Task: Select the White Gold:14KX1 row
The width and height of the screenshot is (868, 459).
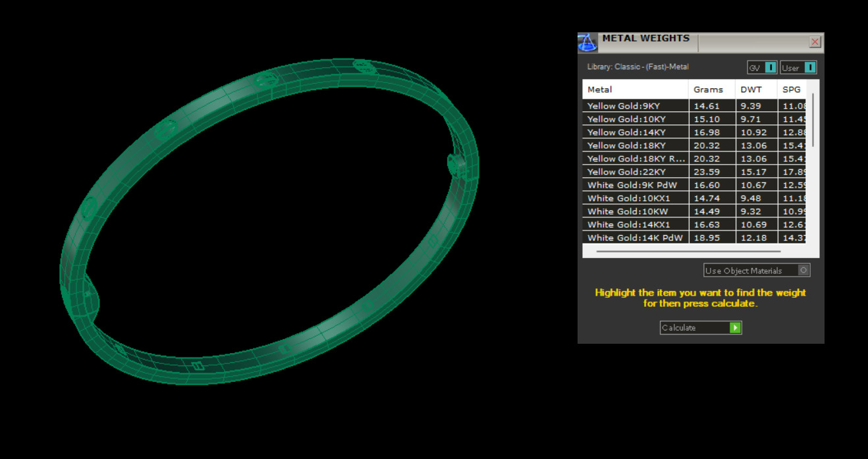Action: 694,225
